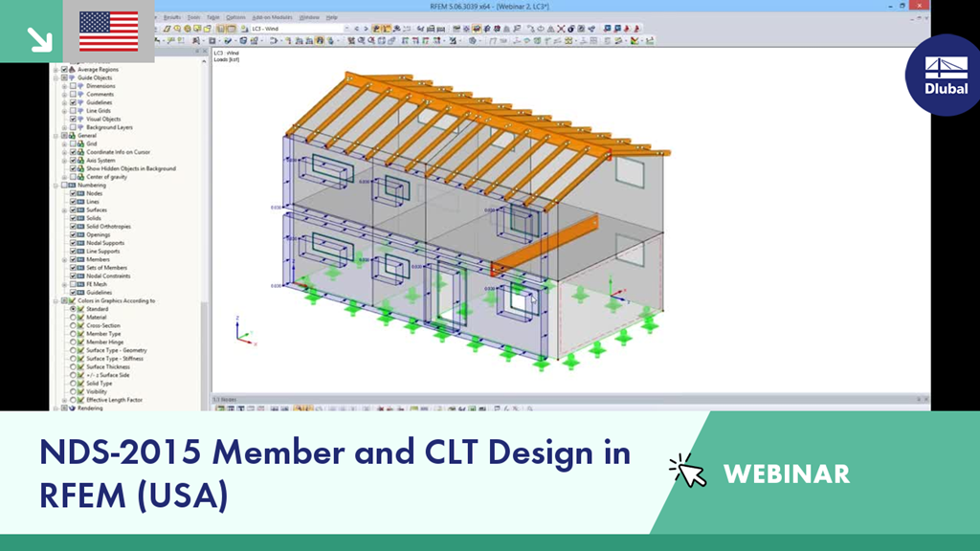This screenshot has height=551, width=980.
Task: Open the LC3 - Wind load case dropdown
Action: tap(346, 29)
